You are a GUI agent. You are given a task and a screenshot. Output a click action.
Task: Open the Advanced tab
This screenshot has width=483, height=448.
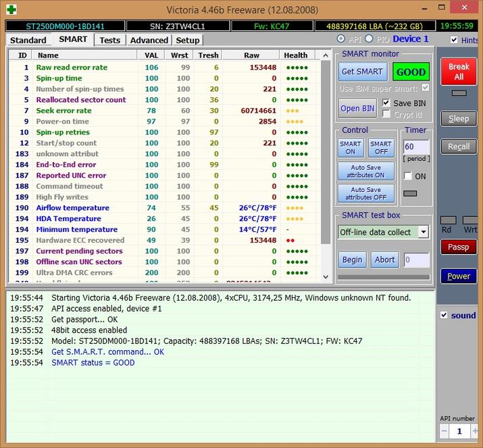point(149,40)
